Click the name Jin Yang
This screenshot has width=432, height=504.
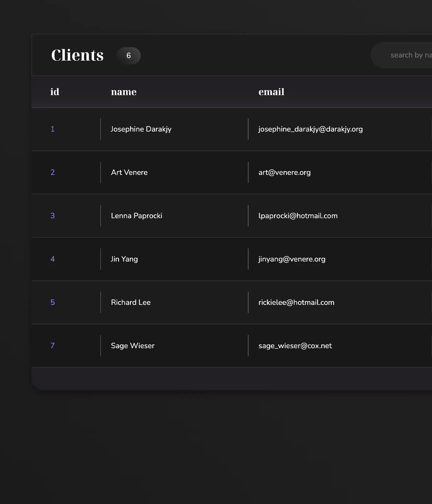(x=124, y=259)
